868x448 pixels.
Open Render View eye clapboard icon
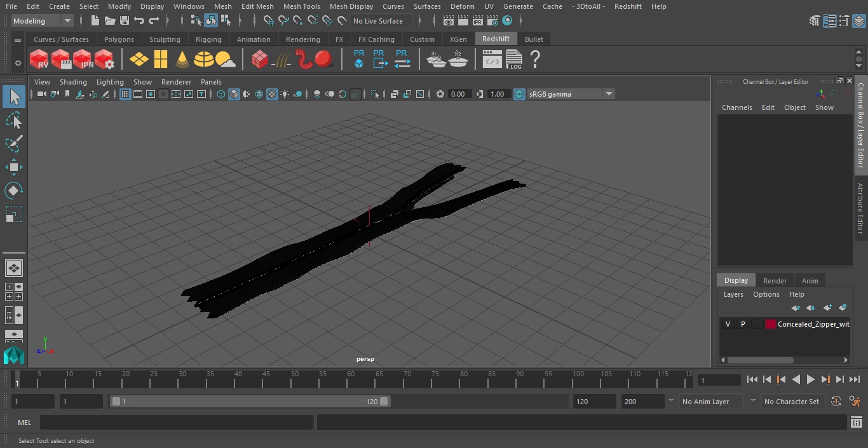[x=449, y=21]
